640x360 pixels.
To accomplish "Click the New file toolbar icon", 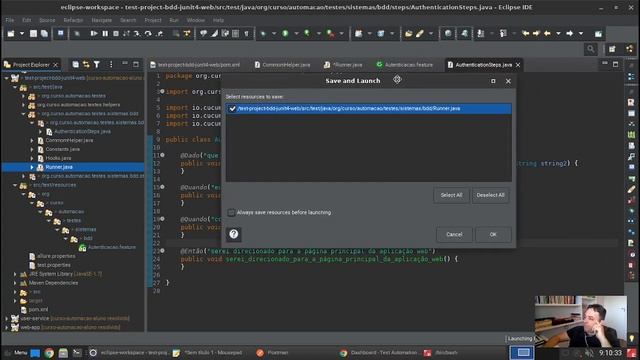I will pyautogui.click(x=11, y=33).
